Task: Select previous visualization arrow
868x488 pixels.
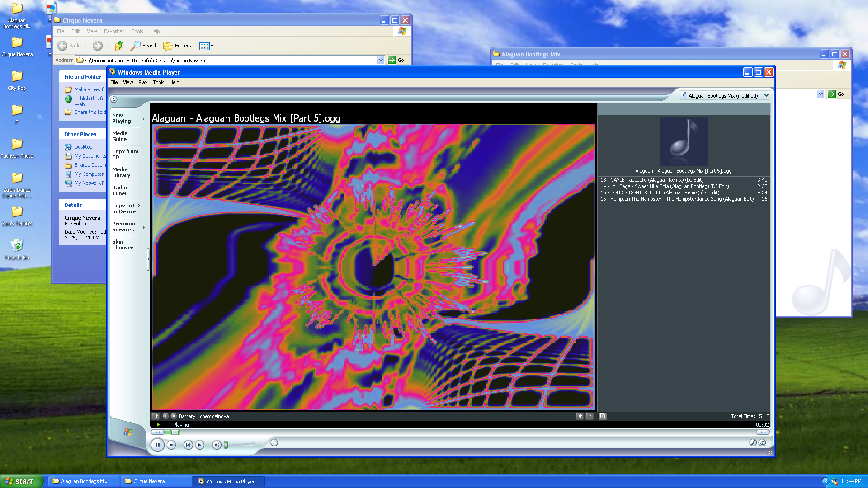Action: 165,416
